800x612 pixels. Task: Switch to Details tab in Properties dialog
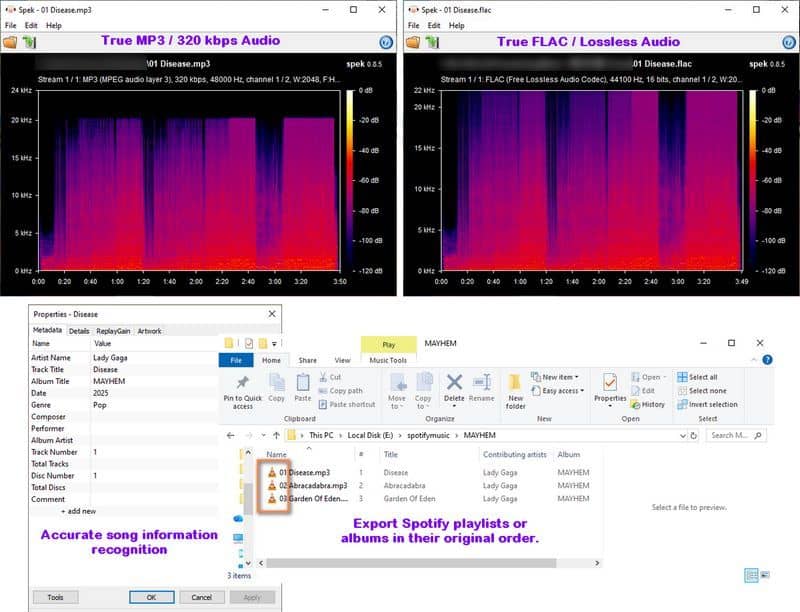point(79,331)
